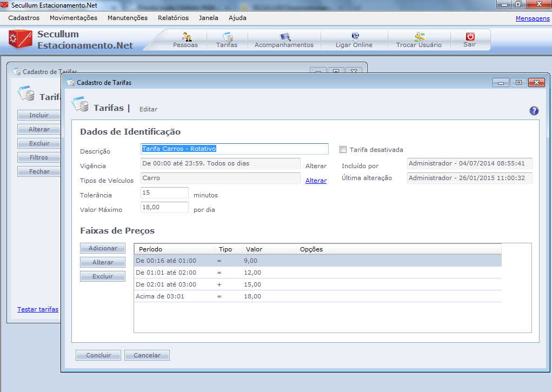
Task: Click the Valor column header
Action: point(254,249)
